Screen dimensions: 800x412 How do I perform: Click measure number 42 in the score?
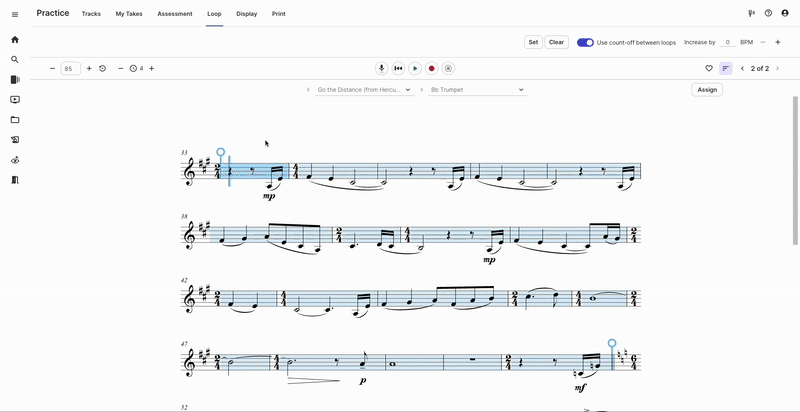click(x=184, y=280)
